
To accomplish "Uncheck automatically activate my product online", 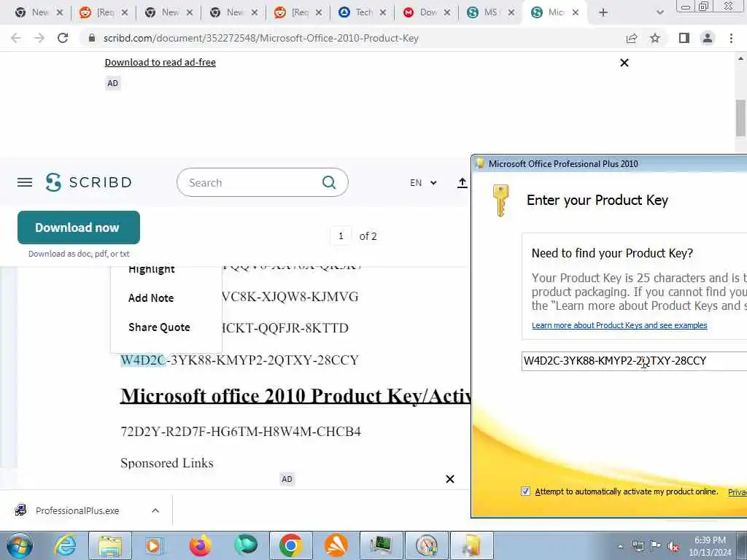I will click(525, 491).
